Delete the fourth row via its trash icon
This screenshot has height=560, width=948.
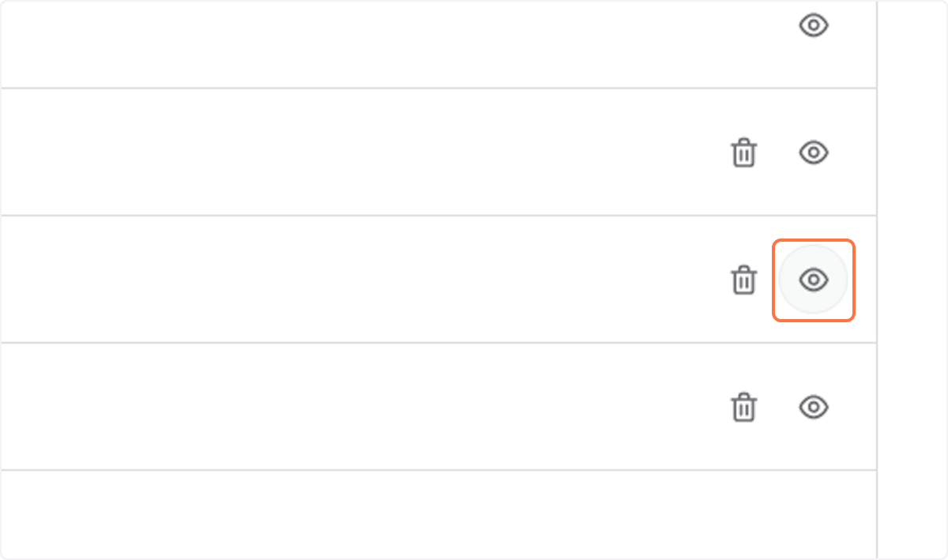[x=743, y=408]
